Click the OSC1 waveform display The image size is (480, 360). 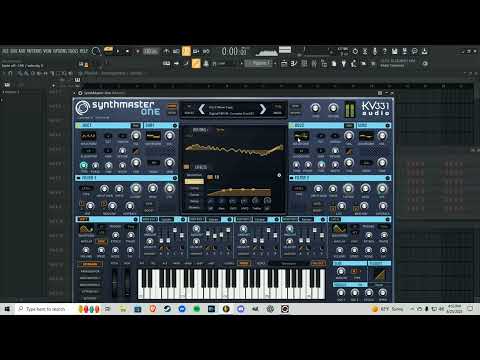(x=88, y=136)
